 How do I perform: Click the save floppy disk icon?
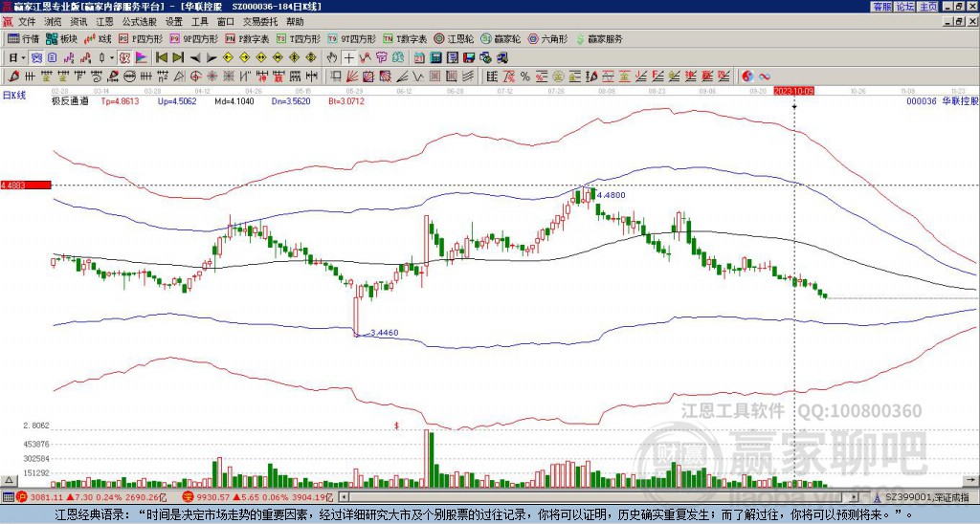469,58
